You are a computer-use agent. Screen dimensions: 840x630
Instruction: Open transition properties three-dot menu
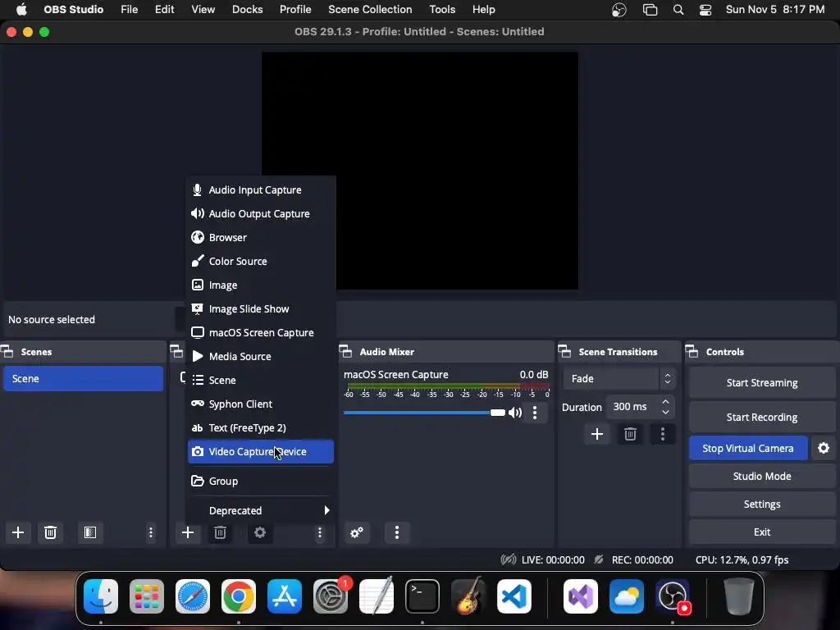tap(663, 434)
